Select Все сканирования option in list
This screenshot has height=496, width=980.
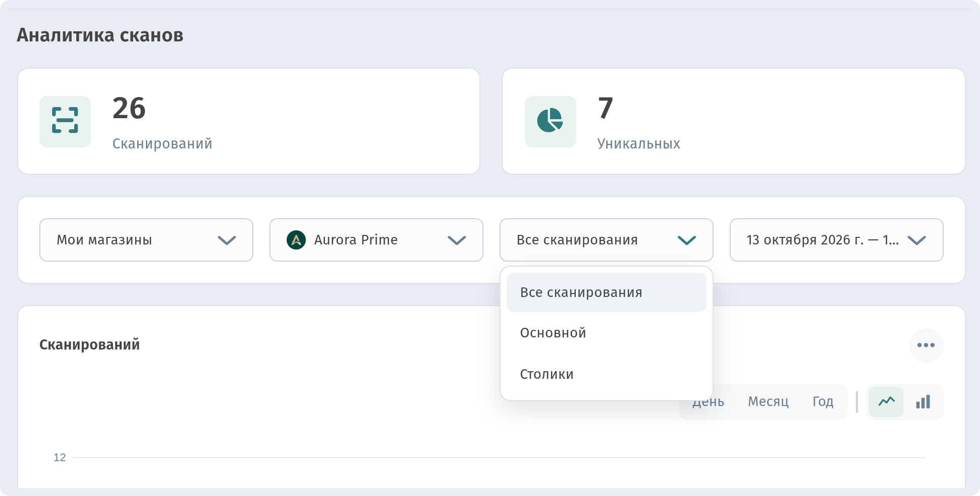[606, 292]
